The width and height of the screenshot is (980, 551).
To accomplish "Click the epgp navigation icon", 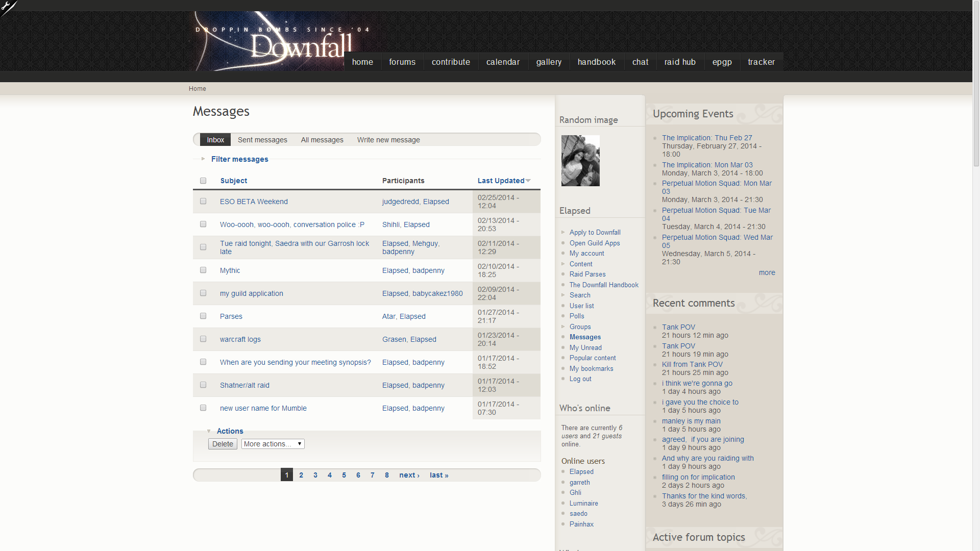I will point(722,62).
